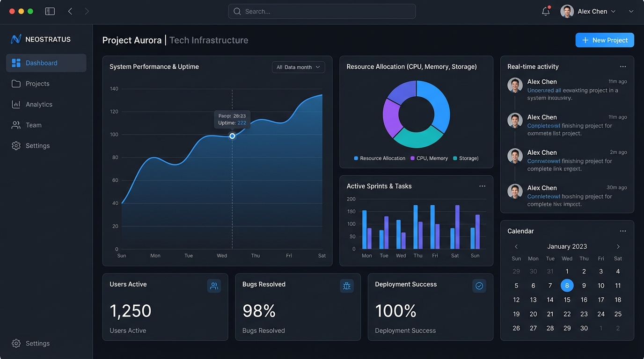This screenshot has width=644, height=359.
Task: Expand the far-right top bar chevron
Action: point(631,11)
